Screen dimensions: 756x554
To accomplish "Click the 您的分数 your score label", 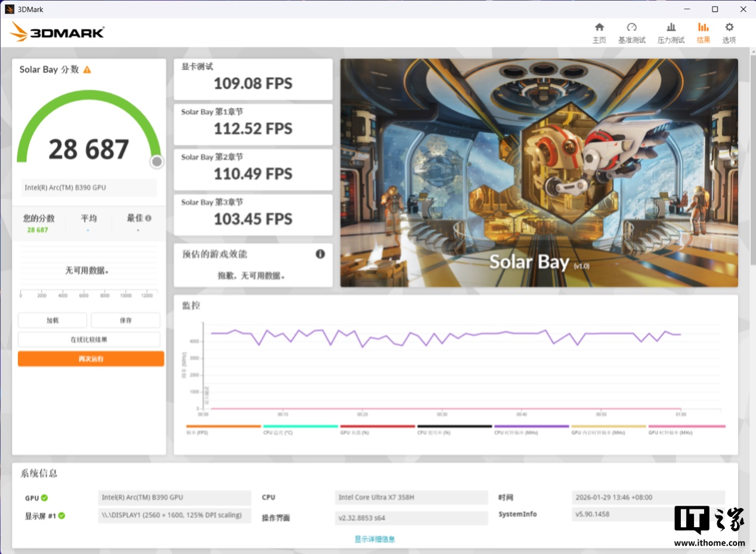I will [x=39, y=218].
